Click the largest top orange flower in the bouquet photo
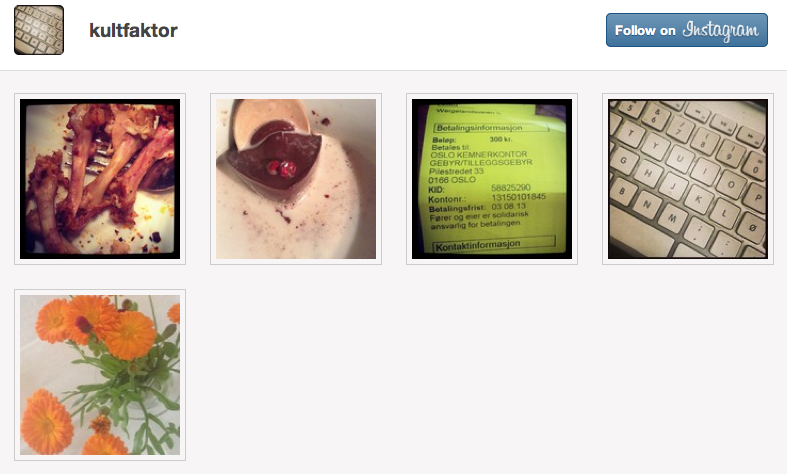787x474 pixels. pyautogui.click(x=129, y=335)
